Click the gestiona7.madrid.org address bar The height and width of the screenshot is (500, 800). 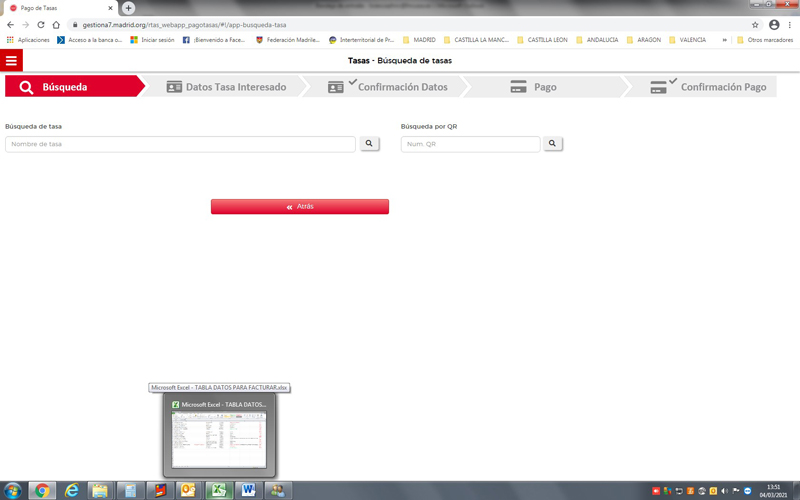413,24
